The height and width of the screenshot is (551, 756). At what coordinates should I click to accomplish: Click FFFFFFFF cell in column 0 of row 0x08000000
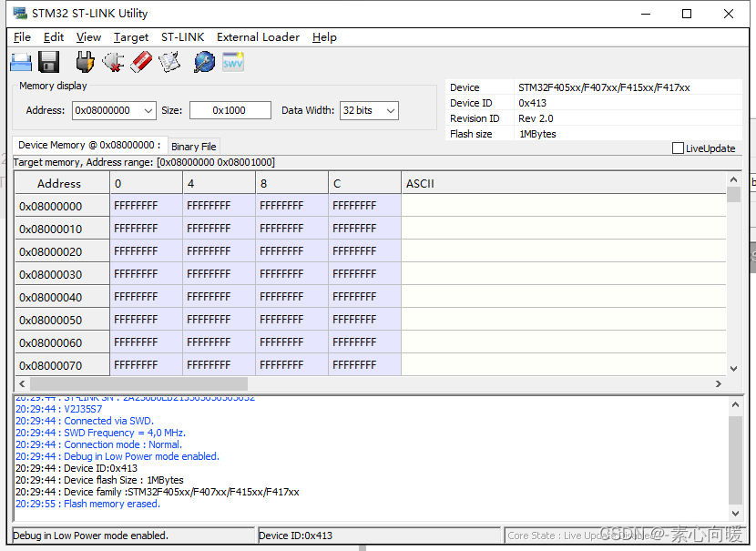pyautogui.click(x=147, y=206)
